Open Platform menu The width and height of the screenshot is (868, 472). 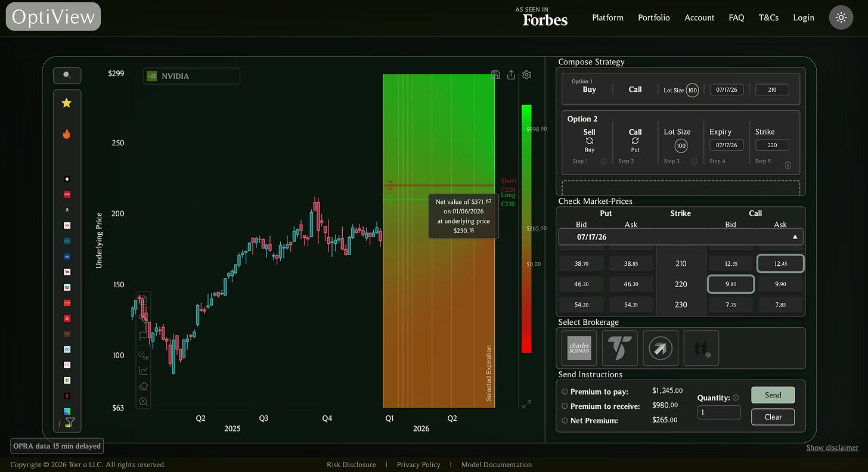click(x=607, y=17)
